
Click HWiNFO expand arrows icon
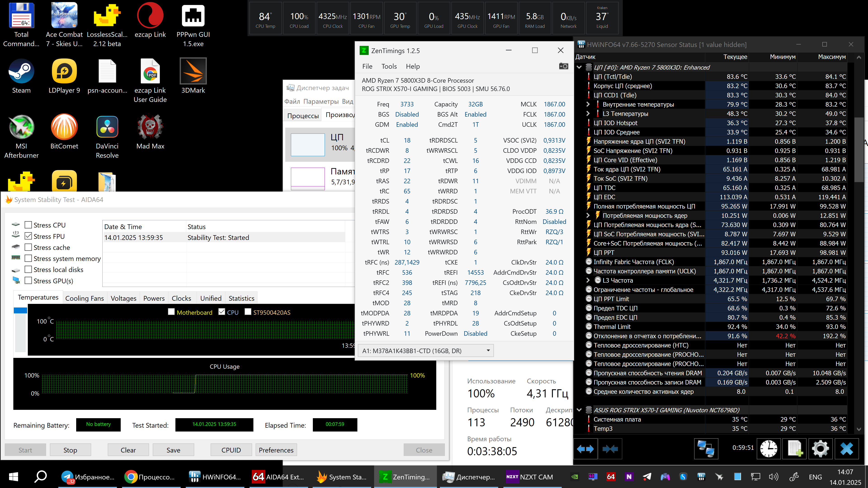pos(585,449)
